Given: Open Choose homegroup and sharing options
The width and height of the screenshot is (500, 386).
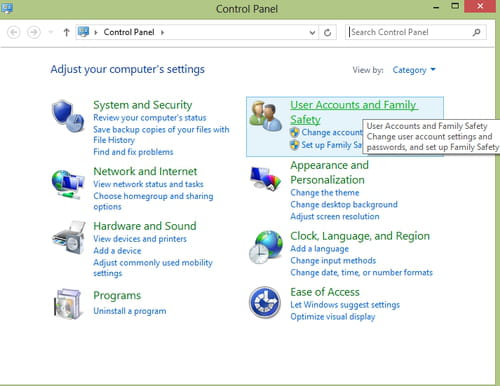Looking at the screenshot, I should click(153, 201).
